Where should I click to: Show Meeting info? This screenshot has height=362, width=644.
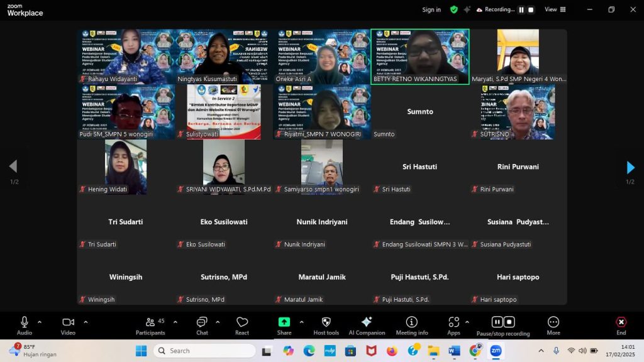411,325
